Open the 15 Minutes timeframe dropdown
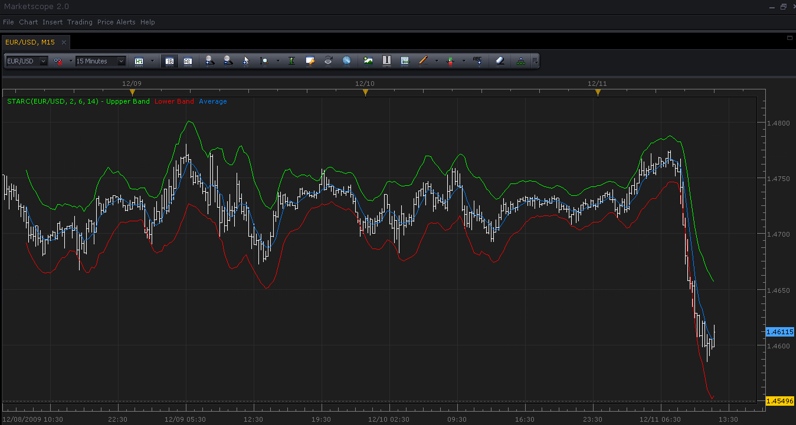 (x=100, y=61)
